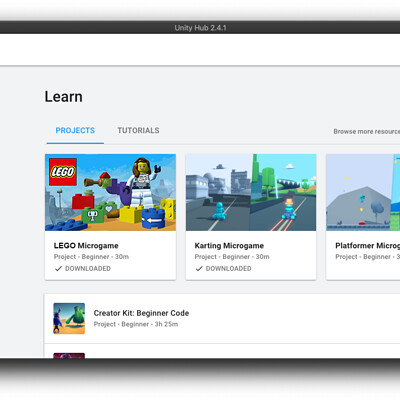Select the Karting Microgame title
Viewport: 400px width, 400px height.
pos(229,246)
